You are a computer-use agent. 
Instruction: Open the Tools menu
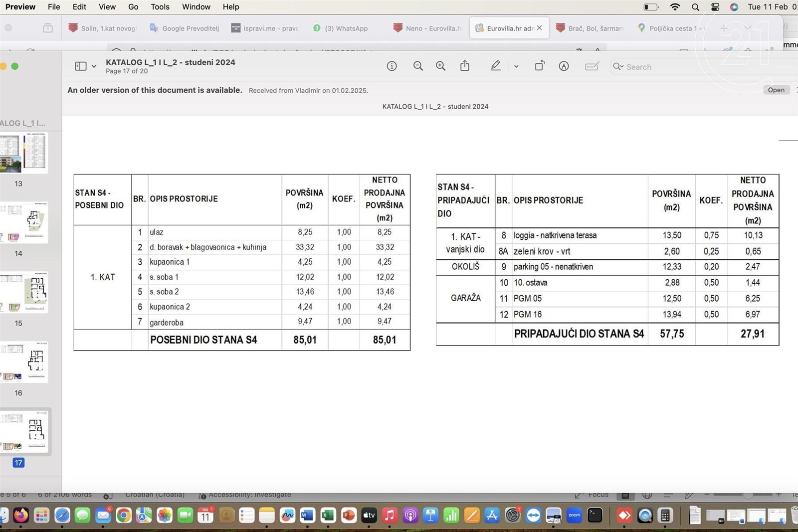pyautogui.click(x=160, y=7)
